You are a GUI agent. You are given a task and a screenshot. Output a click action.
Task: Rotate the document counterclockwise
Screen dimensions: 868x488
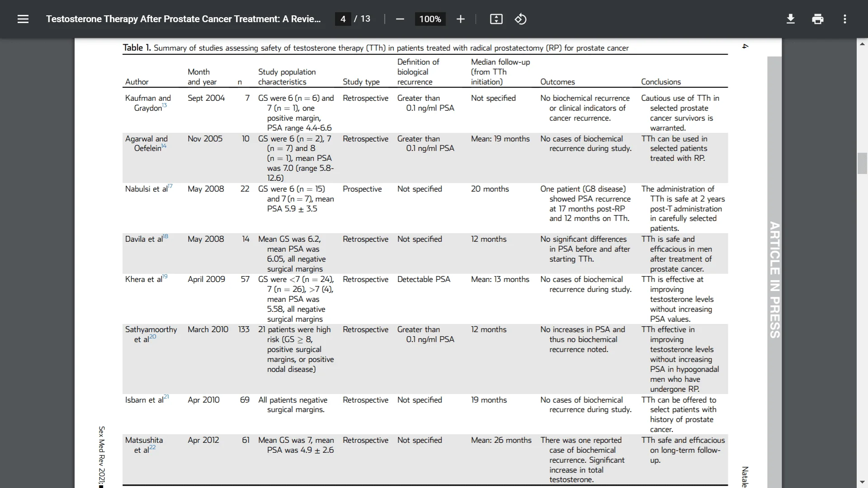(x=520, y=19)
